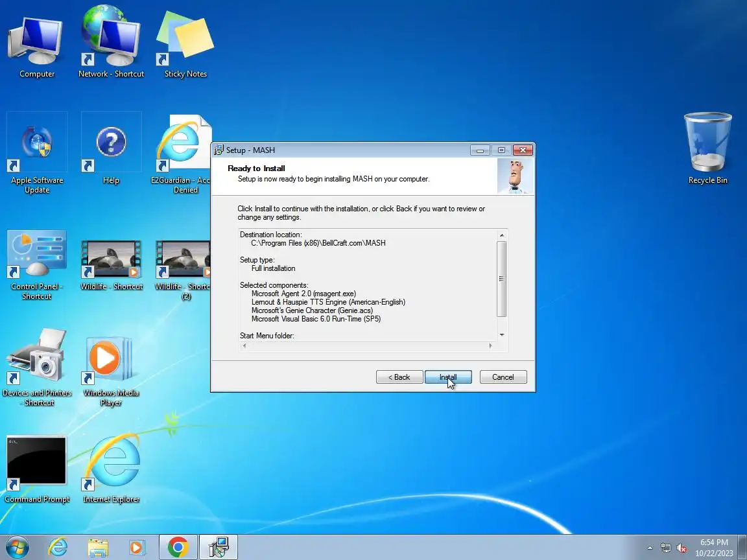This screenshot has width=747, height=560.
Task: Open the clock showing 6:54 PM
Action: click(x=714, y=548)
